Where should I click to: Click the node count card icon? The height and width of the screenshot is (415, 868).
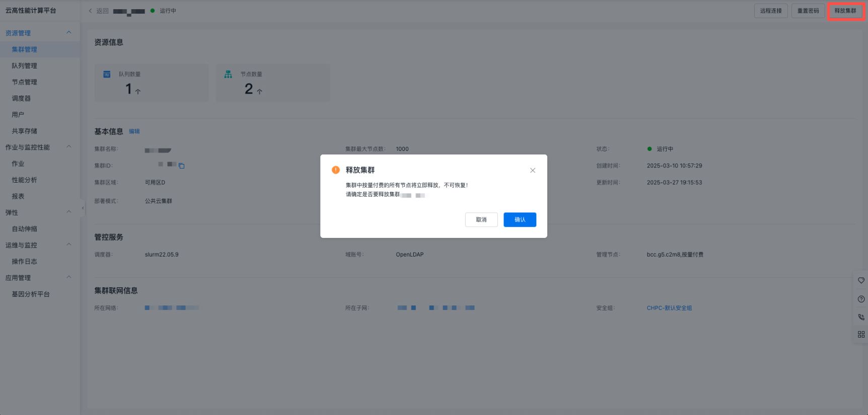coord(228,74)
